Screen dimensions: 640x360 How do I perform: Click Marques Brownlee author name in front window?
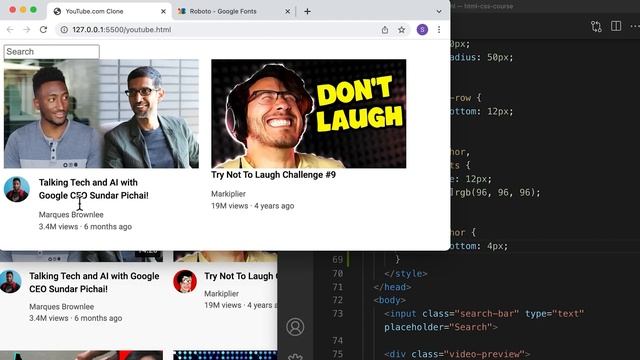coord(71,215)
